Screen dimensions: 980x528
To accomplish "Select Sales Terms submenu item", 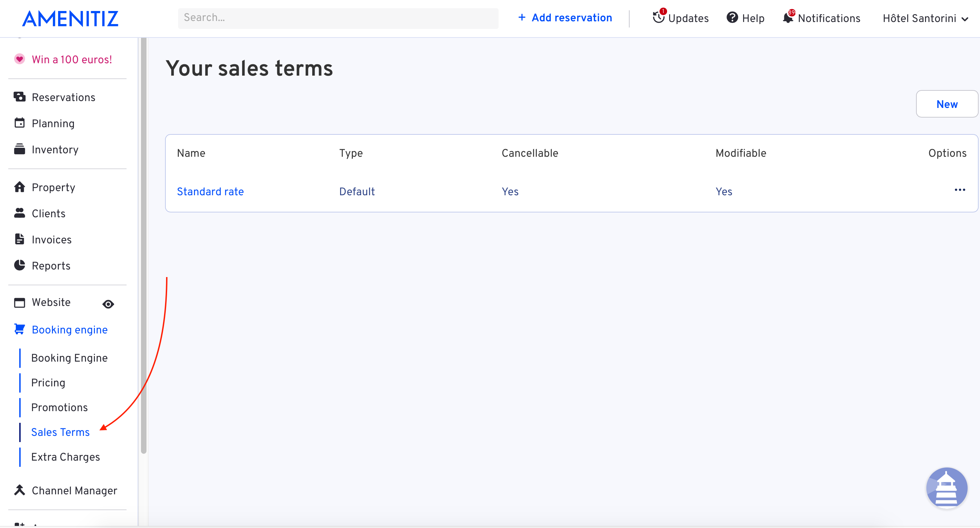I will 61,432.
